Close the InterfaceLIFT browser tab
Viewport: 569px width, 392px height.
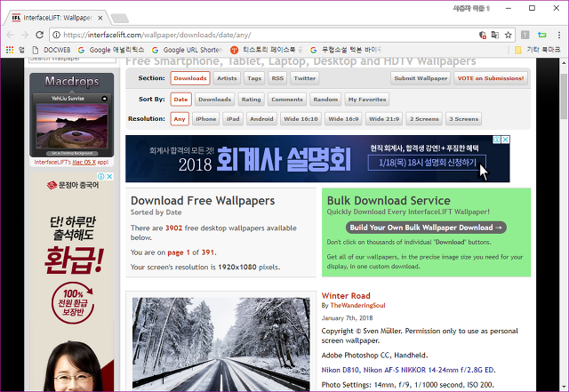point(100,18)
